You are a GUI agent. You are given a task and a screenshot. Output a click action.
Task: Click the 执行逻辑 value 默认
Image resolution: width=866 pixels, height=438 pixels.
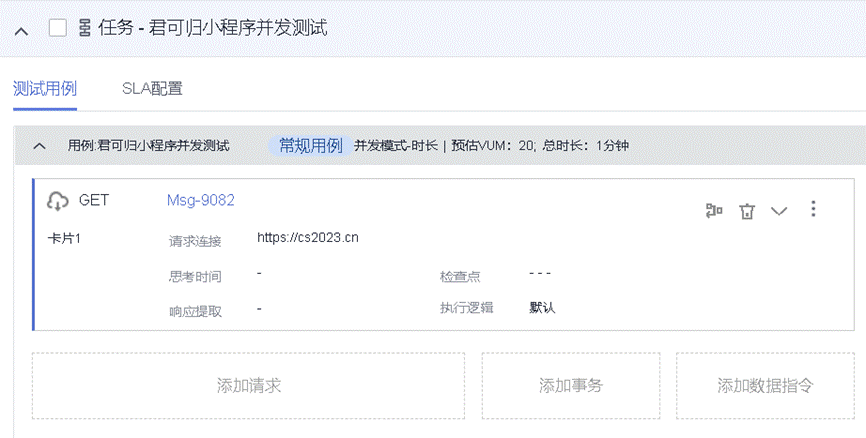542,308
